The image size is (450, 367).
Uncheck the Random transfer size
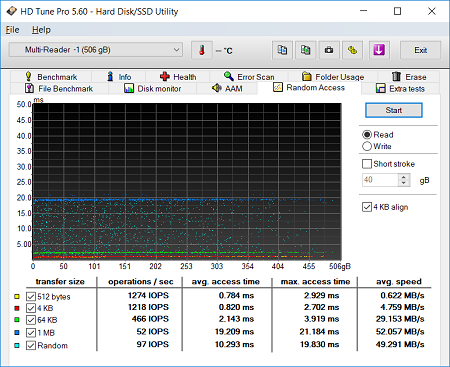(x=31, y=345)
